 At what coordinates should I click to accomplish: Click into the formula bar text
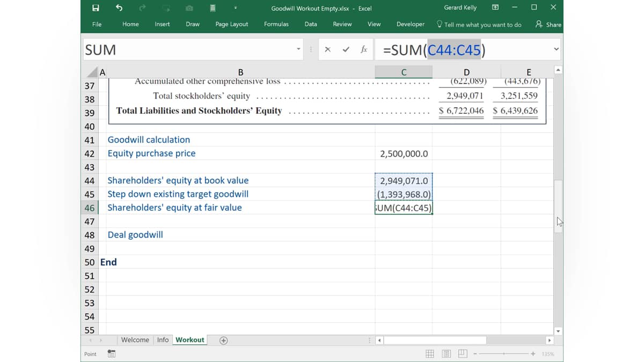pos(463,50)
